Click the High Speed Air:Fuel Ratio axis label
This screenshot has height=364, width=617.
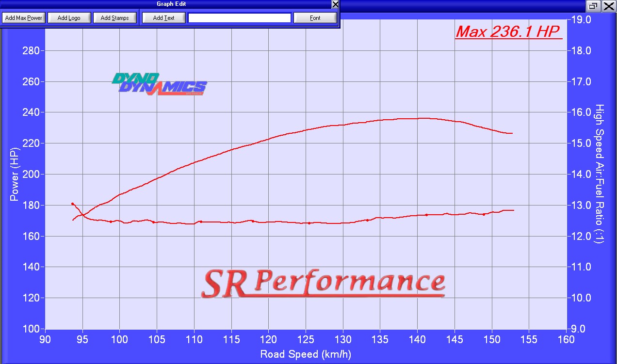tap(600, 174)
